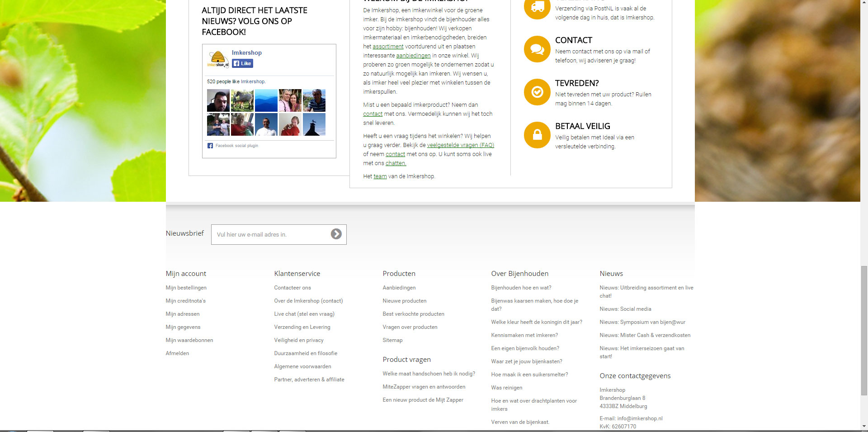This screenshot has height=432, width=868.
Task: Open Vragen over producten
Action: tap(410, 327)
